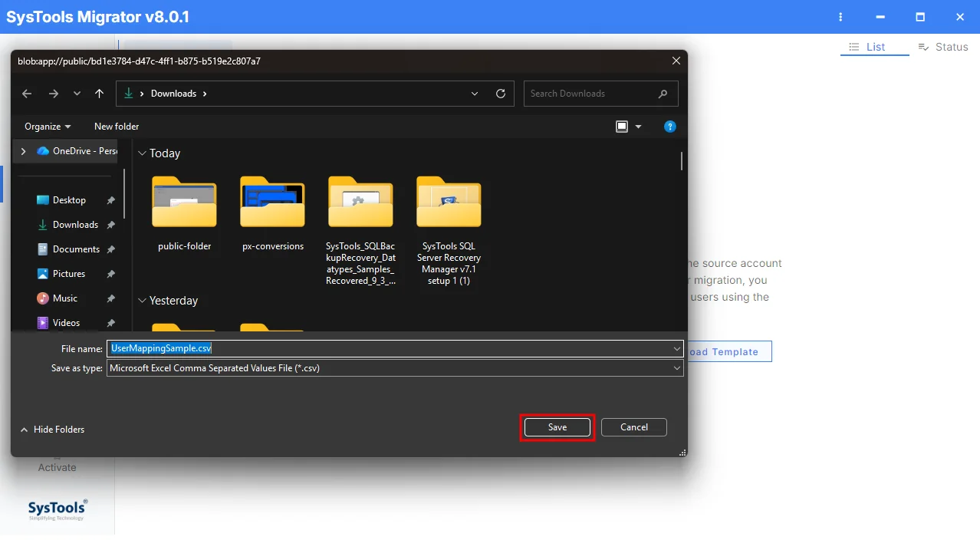Image resolution: width=980 pixels, height=550 pixels.
Task: Click the Save button
Action: pyautogui.click(x=557, y=427)
